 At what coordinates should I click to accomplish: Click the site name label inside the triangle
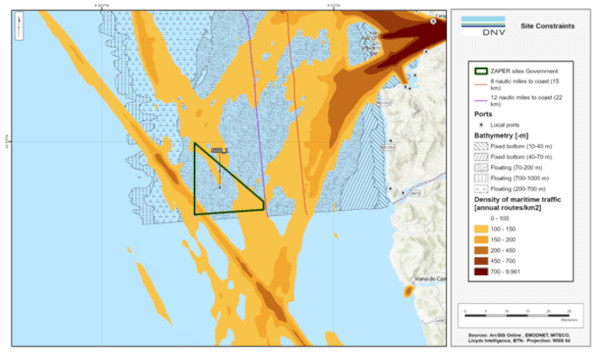(220, 150)
